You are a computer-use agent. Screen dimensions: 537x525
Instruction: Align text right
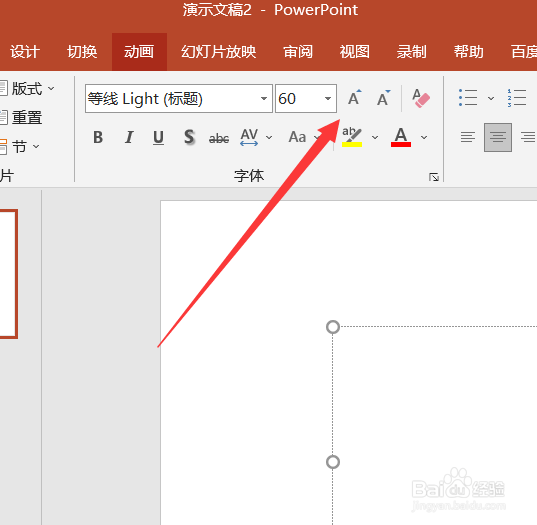[528, 137]
